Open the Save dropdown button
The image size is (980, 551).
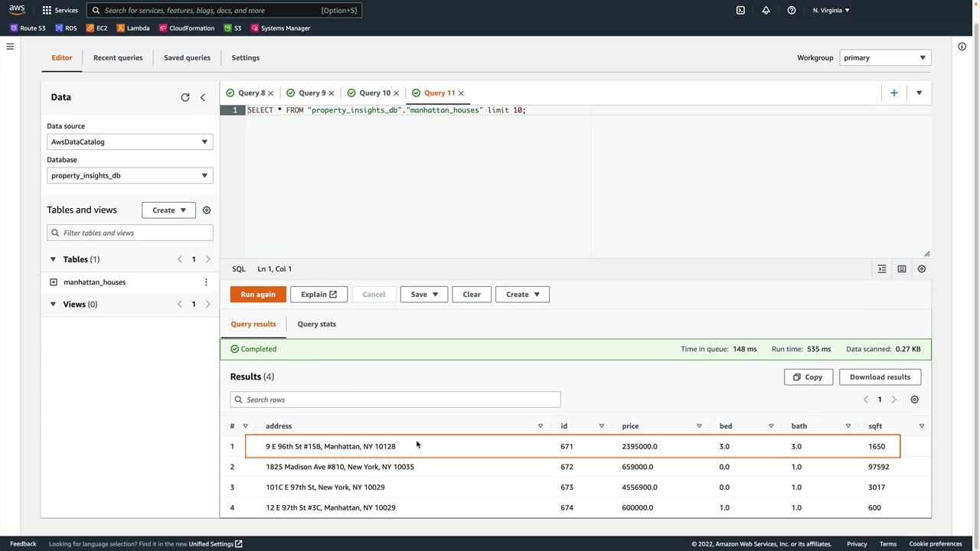click(423, 294)
